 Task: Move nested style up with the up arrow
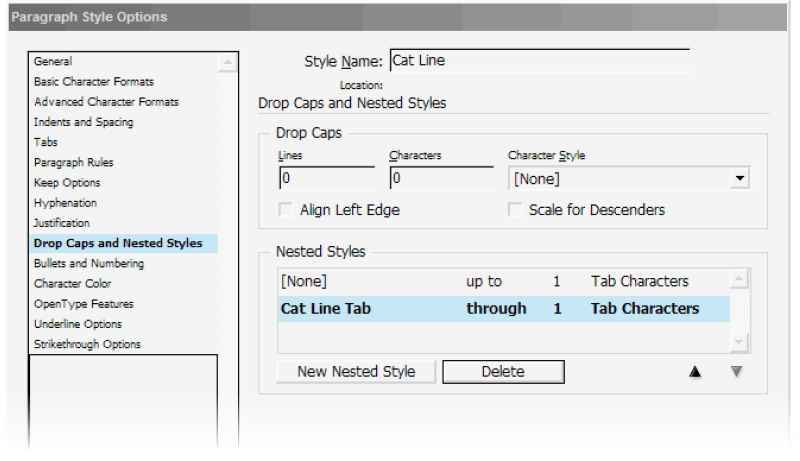click(x=695, y=372)
